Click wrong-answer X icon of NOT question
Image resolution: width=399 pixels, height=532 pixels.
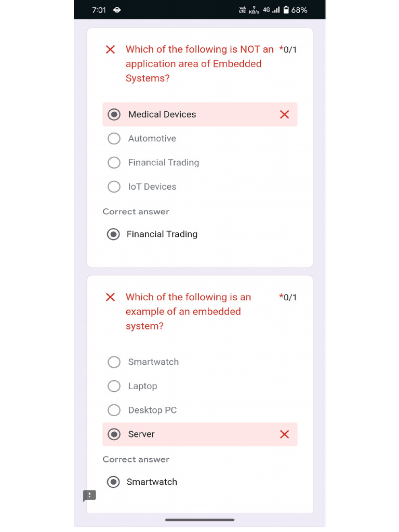point(110,49)
